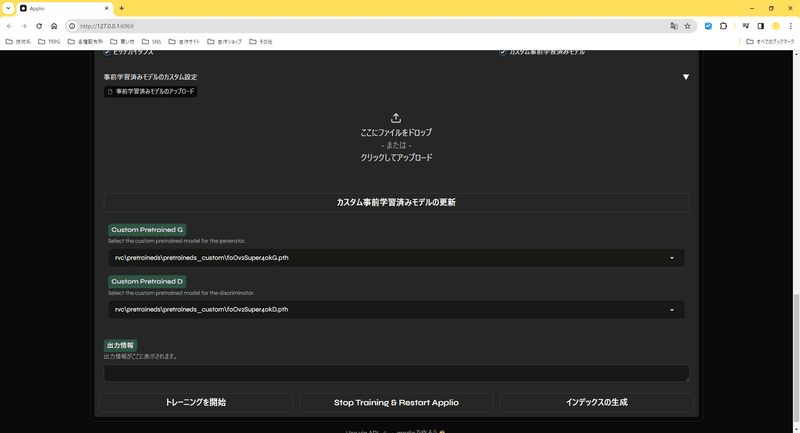Open the media controls toolbar icon
The width and height of the screenshot is (800, 433).
746,26
